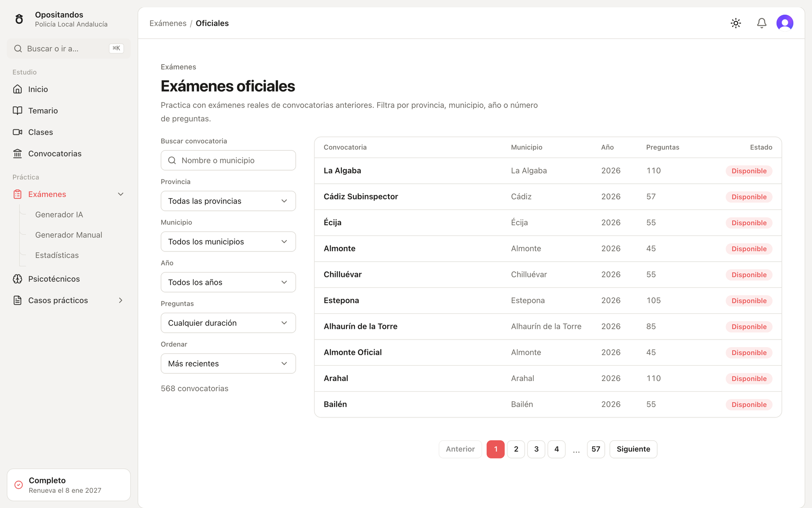The height and width of the screenshot is (508, 812).
Task: Open the Alhaurín de la Torre exam
Action: point(548,326)
